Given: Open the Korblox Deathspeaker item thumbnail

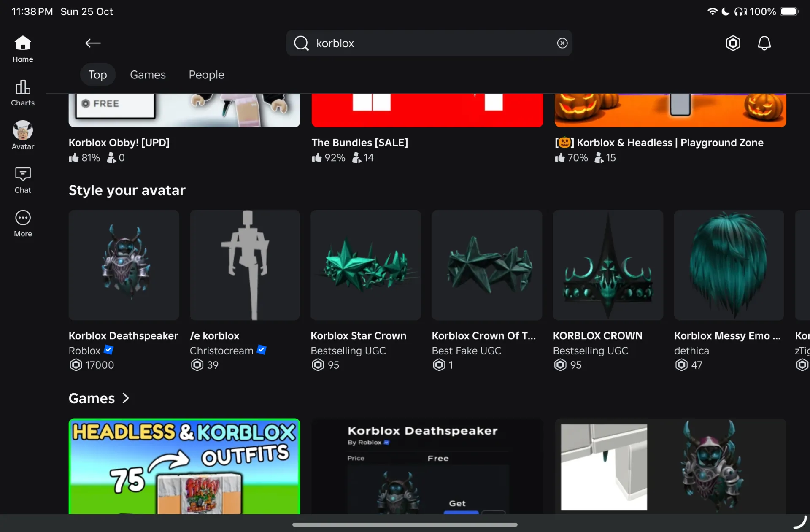Looking at the screenshot, I should click(124, 265).
